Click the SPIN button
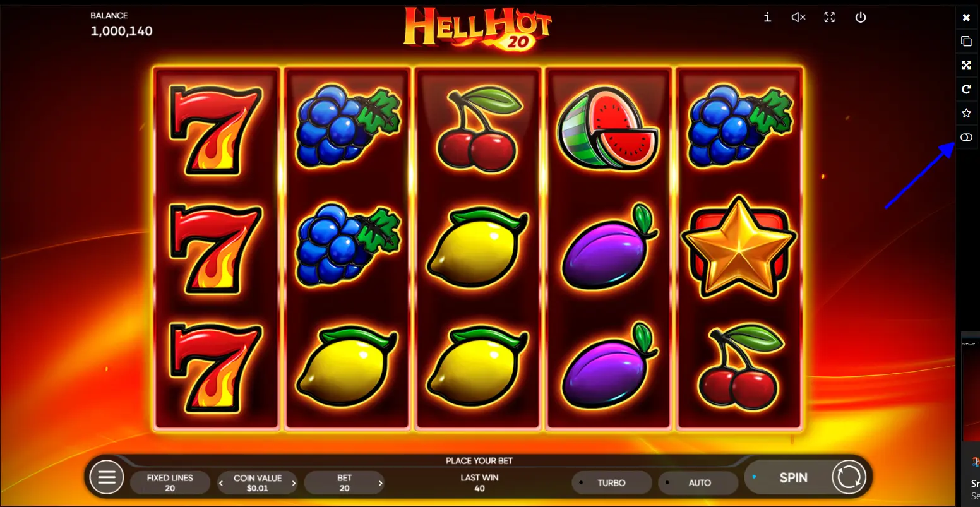Image resolution: width=980 pixels, height=507 pixels. pos(793,478)
